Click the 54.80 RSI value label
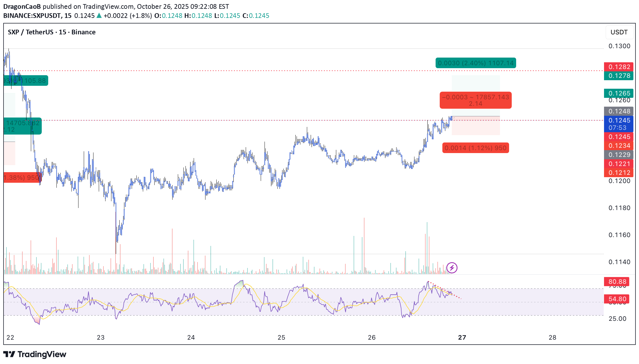The image size is (639, 364). pyautogui.click(x=617, y=299)
